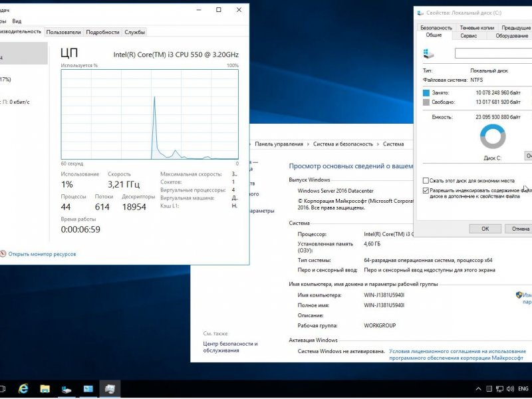This screenshot has height=399, width=532.
Task: Show hidden tray icons chevron
Action: point(478,389)
